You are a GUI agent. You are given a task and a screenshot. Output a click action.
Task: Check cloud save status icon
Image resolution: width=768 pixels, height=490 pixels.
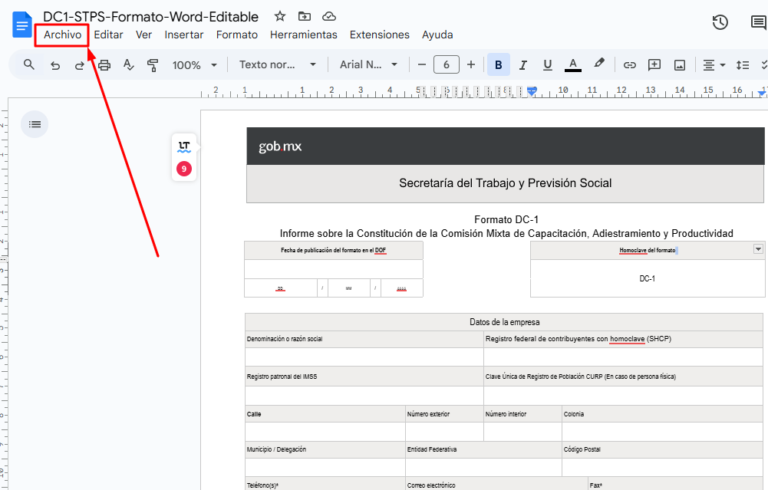[x=329, y=16]
